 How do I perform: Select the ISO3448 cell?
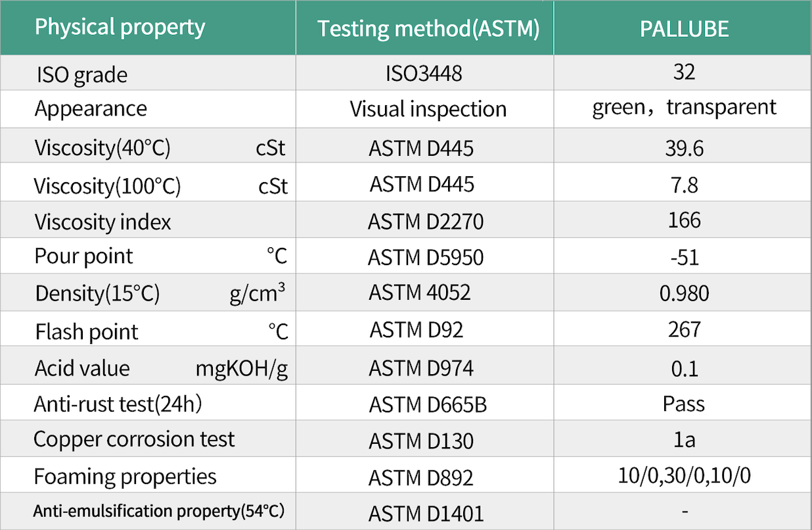pyautogui.click(x=424, y=73)
